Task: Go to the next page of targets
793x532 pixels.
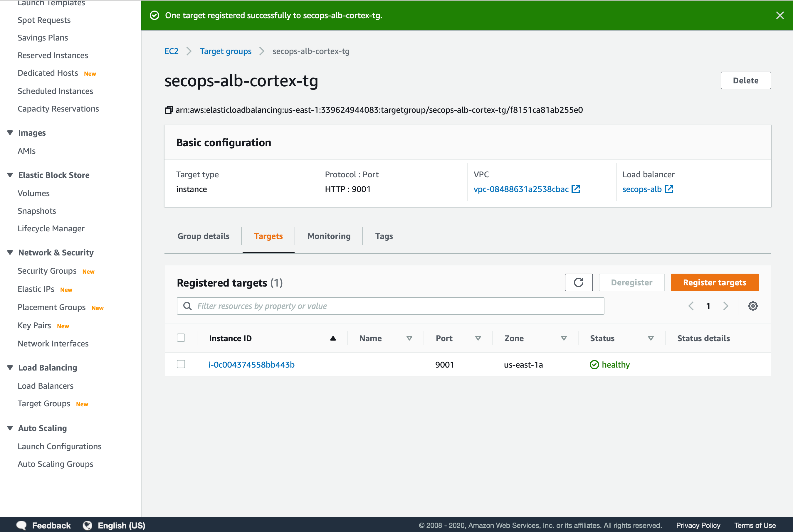Action: (x=726, y=306)
